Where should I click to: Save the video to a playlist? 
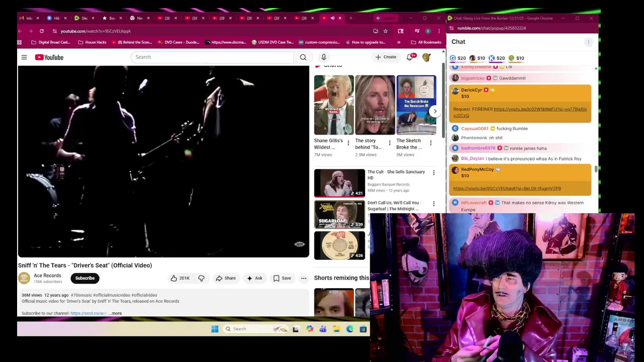pyautogui.click(x=282, y=278)
